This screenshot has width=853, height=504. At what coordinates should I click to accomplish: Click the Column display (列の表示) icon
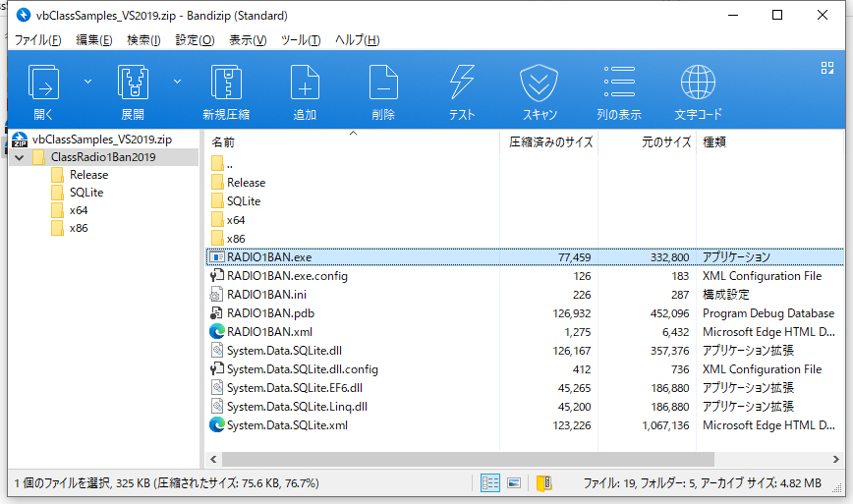pos(619,82)
